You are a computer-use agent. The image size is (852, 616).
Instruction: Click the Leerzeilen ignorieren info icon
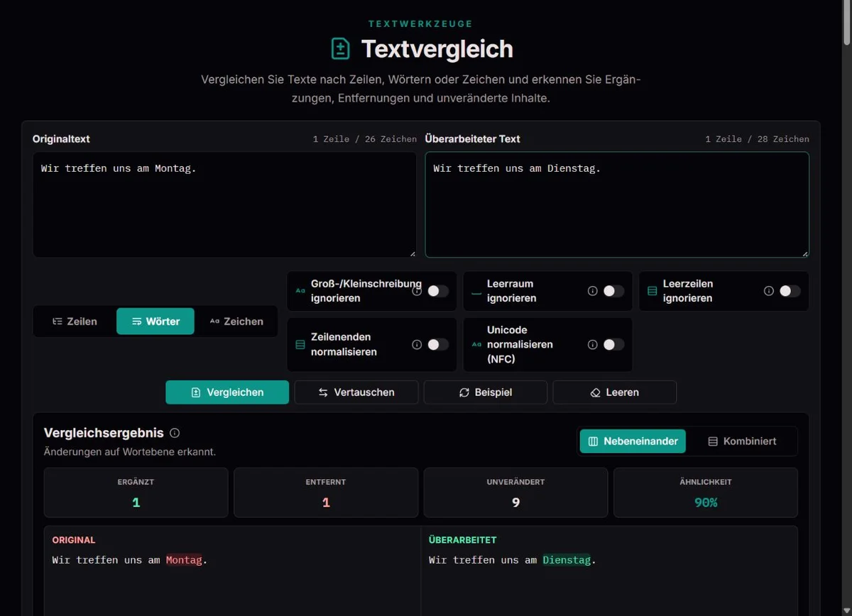pos(769,291)
